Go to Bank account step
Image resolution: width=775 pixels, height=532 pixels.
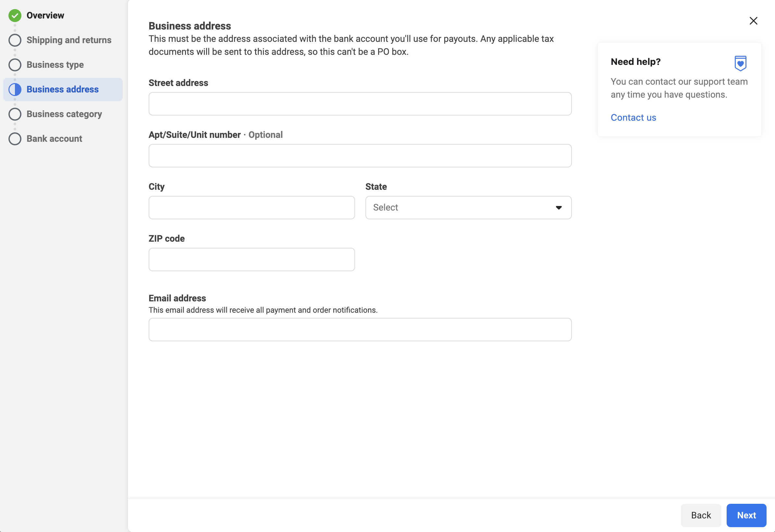coord(54,139)
